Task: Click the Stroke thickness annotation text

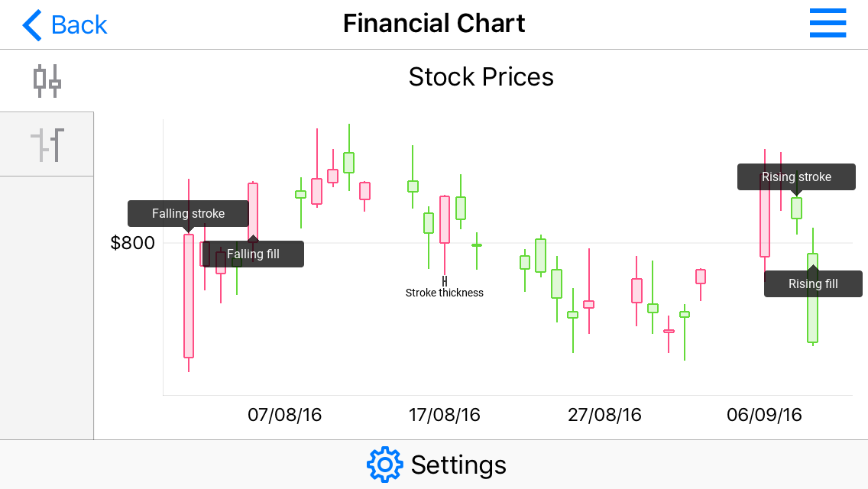Action: (445, 293)
